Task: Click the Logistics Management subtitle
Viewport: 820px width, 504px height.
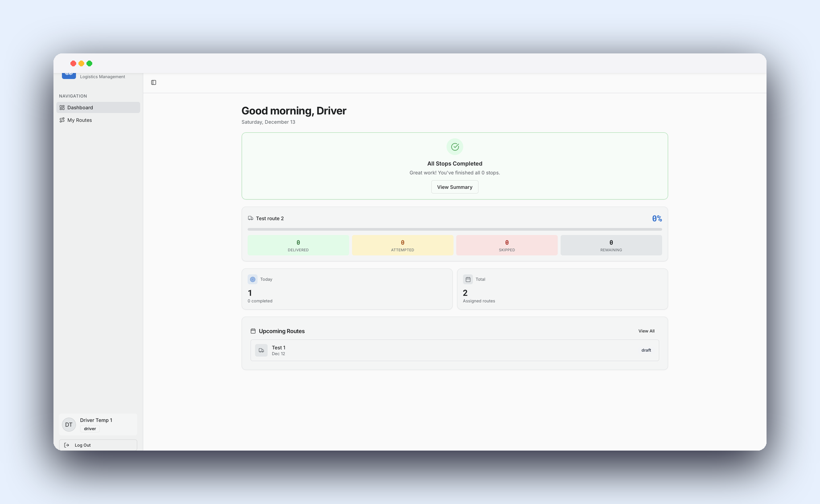Action: [102, 77]
